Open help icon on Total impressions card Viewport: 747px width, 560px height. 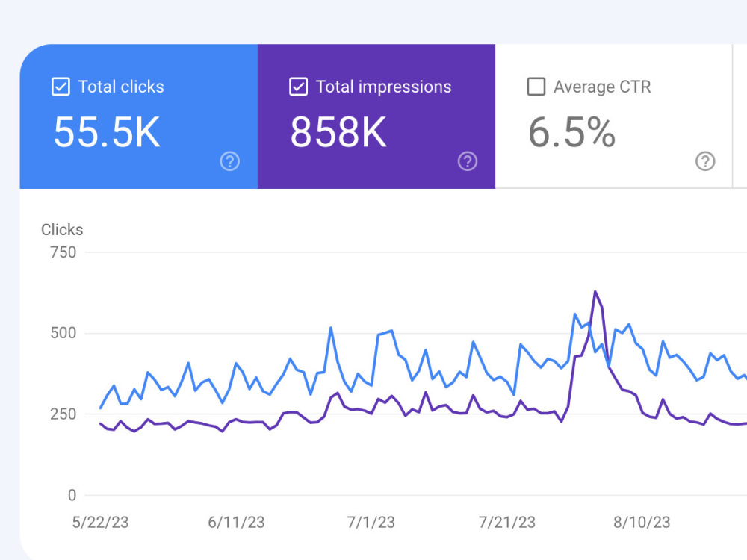click(x=468, y=161)
